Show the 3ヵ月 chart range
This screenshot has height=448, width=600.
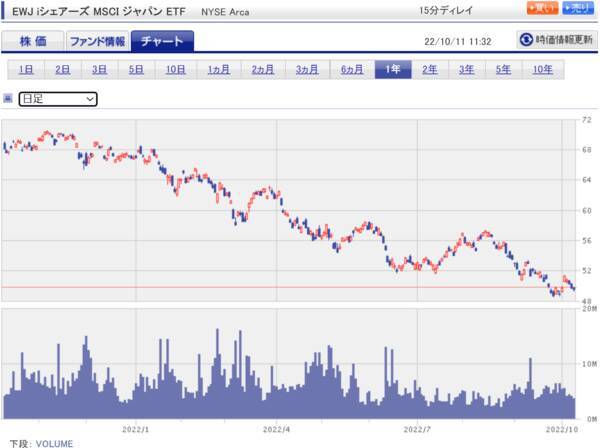[307, 70]
